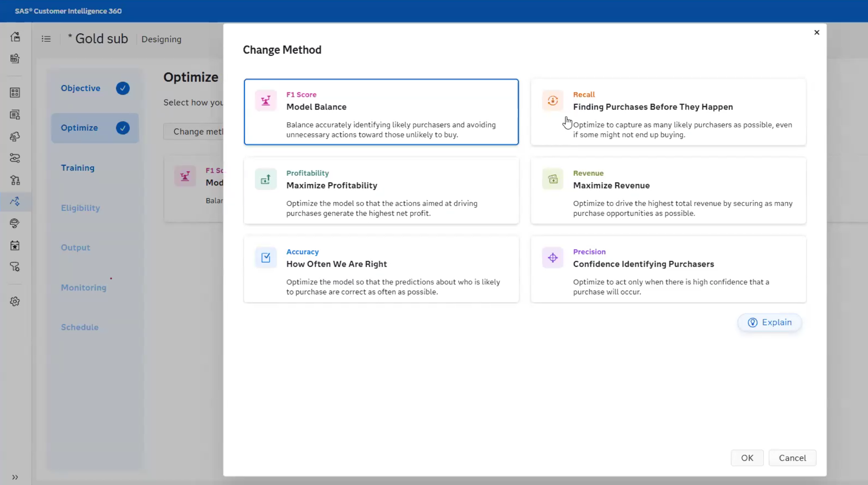Click the Recall circular arrow icon

(x=553, y=100)
